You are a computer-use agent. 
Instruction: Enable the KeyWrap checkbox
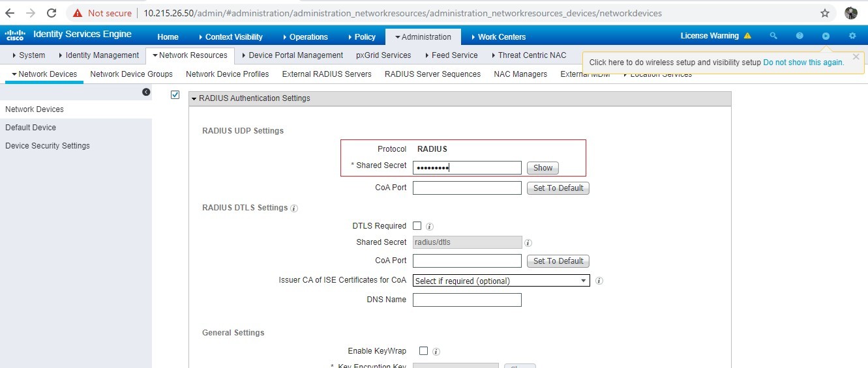click(424, 350)
